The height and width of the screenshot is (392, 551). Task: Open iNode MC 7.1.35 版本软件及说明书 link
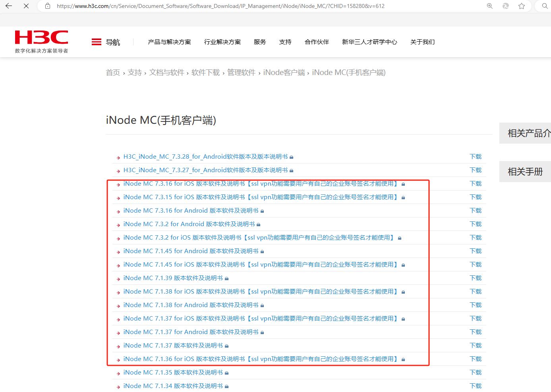click(173, 373)
